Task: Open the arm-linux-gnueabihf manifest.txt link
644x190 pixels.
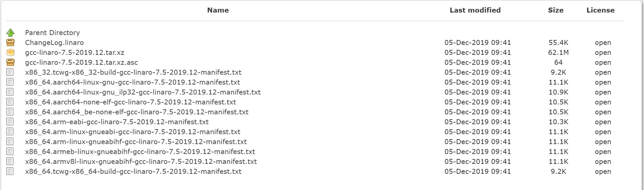Action: click(136, 142)
